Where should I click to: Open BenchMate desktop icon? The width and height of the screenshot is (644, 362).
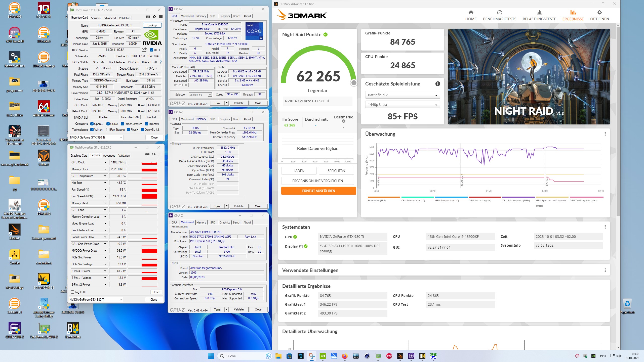[73, 330]
